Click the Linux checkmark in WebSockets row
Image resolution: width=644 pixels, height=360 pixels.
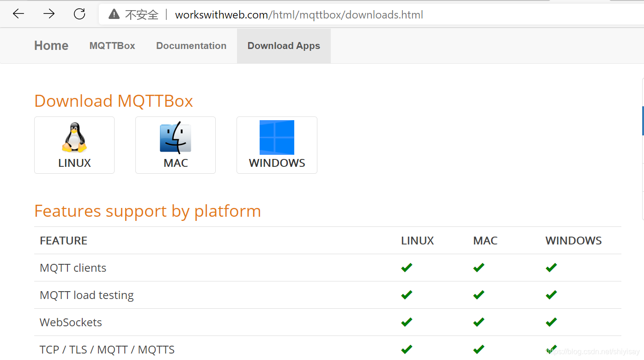click(407, 322)
